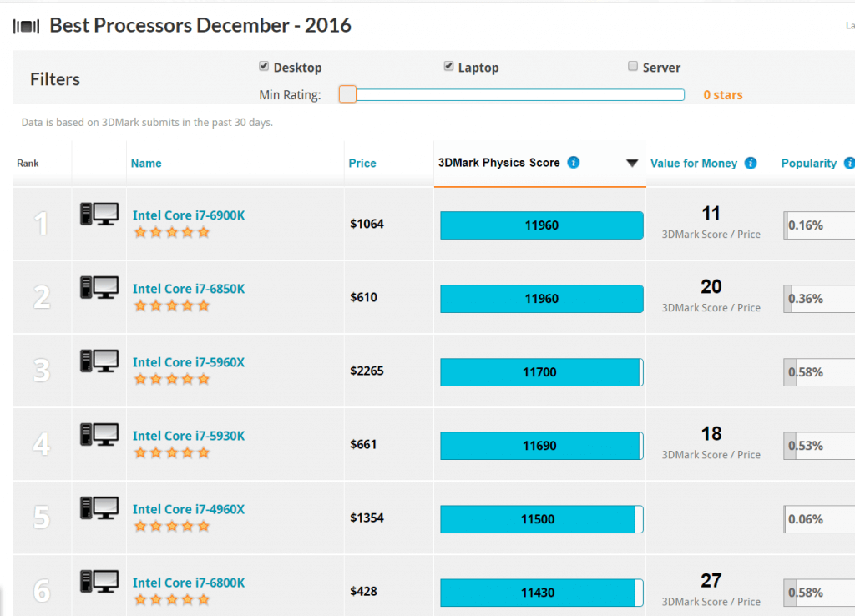The width and height of the screenshot is (855, 616).
Task: Open the Intel Core i7-5930K link
Action: click(x=189, y=436)
